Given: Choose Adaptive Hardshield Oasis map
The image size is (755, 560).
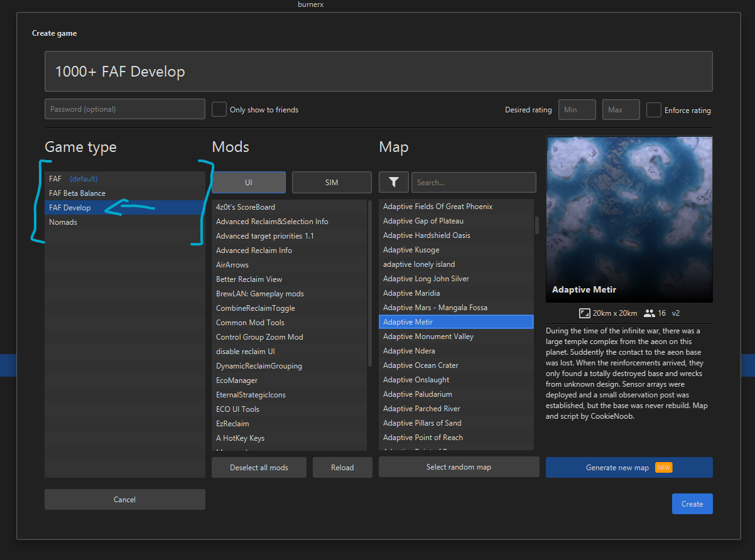Looking at the screenshot, I should 456,235.
